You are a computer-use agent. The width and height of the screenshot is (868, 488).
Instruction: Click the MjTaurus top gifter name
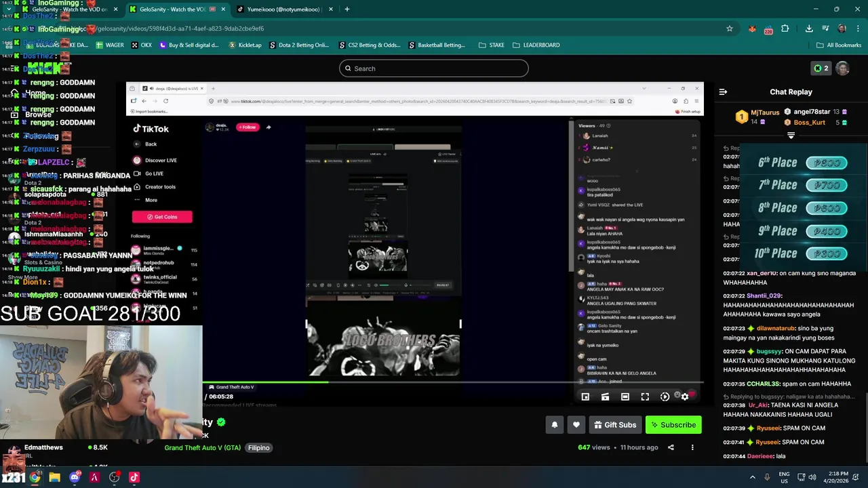click(x=765, y=113)
